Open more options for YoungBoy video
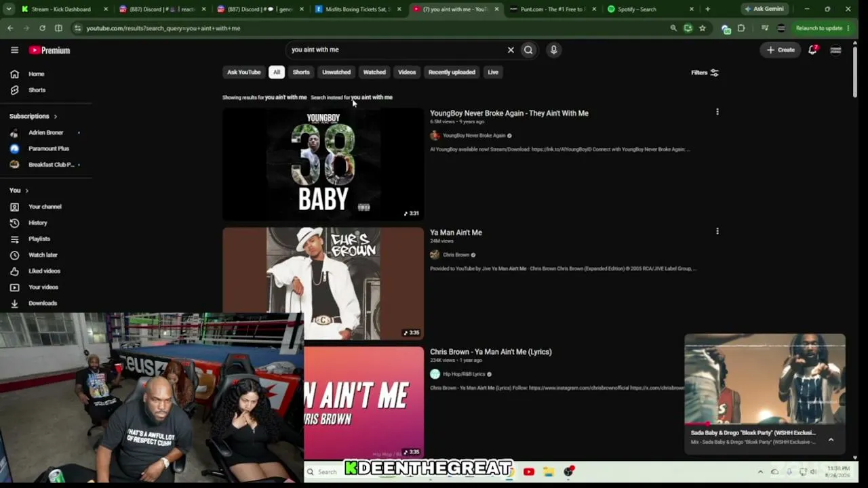This screenshot has width=868, height=488. click(717, 112)
